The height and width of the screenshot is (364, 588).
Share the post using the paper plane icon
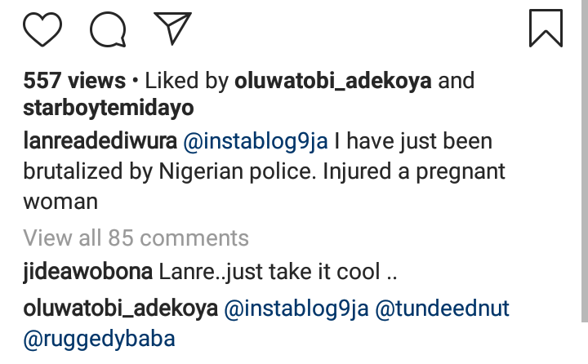coord(171,29)
